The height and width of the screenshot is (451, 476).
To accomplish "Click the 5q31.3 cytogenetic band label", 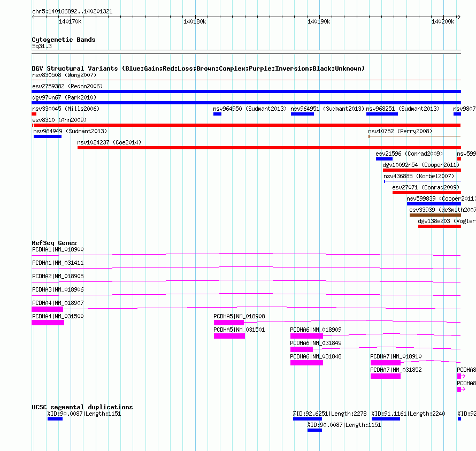I will (42, 46).
